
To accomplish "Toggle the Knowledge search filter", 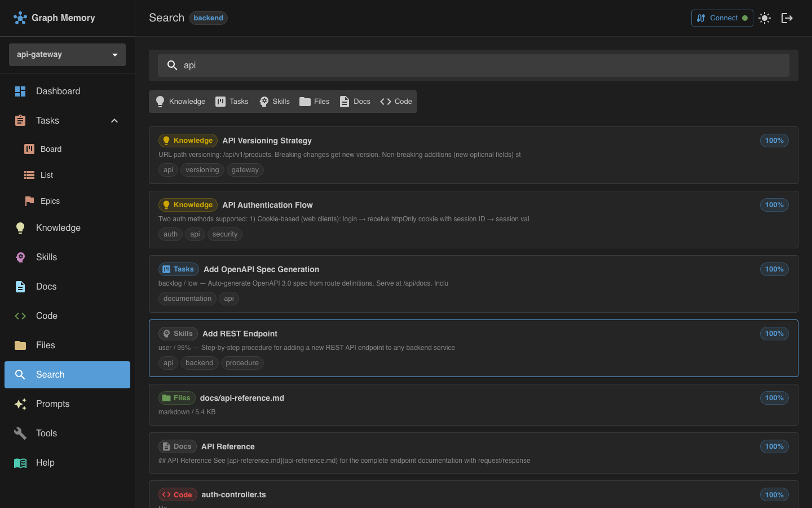I will (180, 102).
